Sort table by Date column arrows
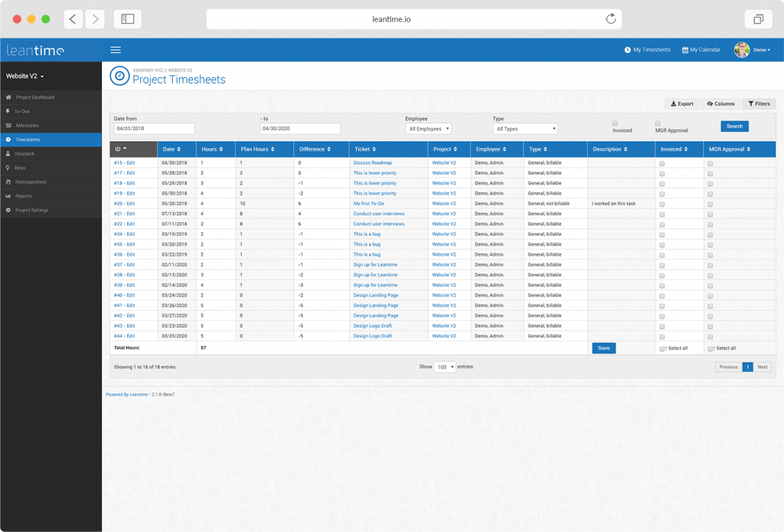The width and height of the screenshot is (784, 532). tap(178, 149)
